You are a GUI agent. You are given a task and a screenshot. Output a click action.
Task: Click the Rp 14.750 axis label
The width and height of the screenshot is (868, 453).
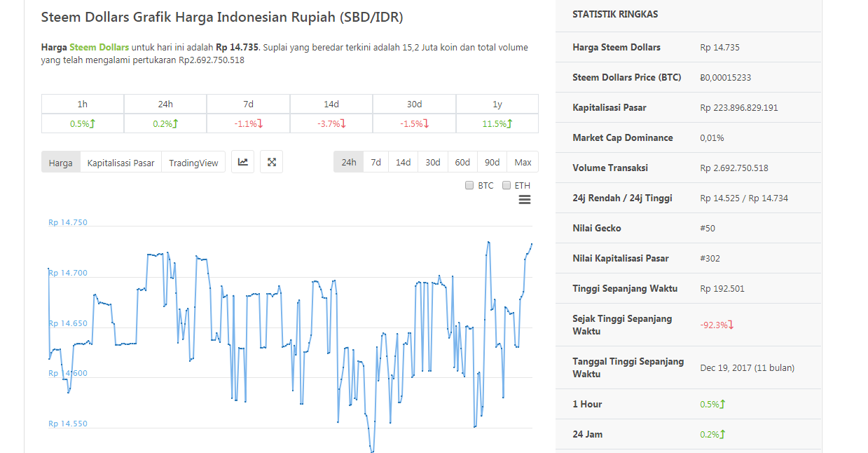pos(68,222)
